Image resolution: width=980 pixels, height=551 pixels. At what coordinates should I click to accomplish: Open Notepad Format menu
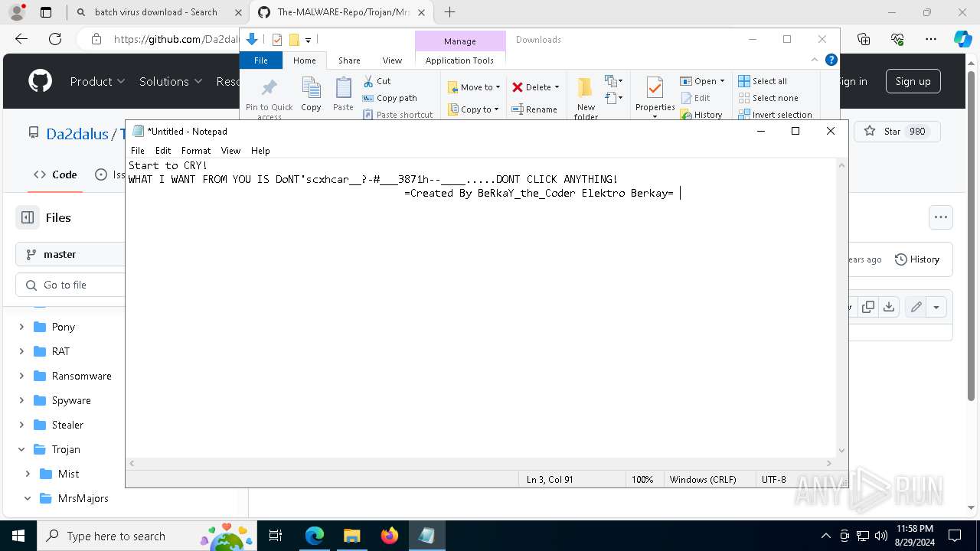(196, 151)
